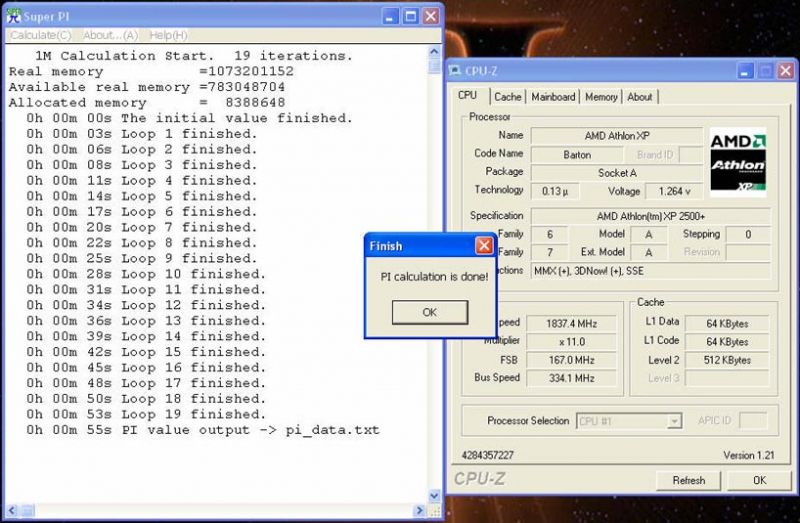Minimize the Super PI window
This screenshot has height=523, width=800.
(390, 16)
